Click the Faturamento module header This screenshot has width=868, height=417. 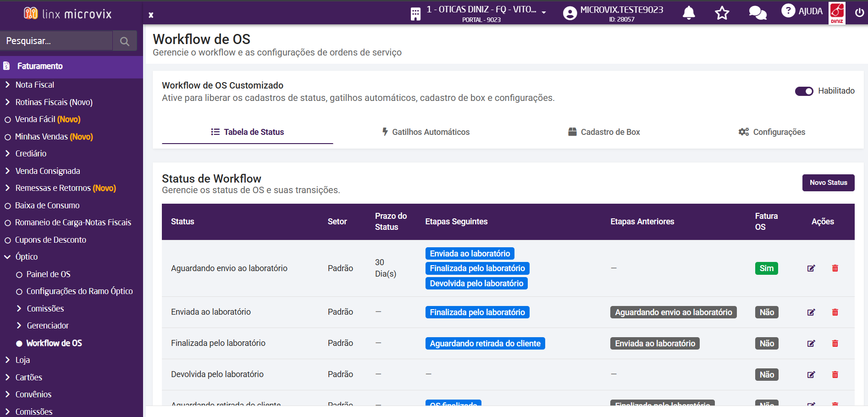point(72,66)
